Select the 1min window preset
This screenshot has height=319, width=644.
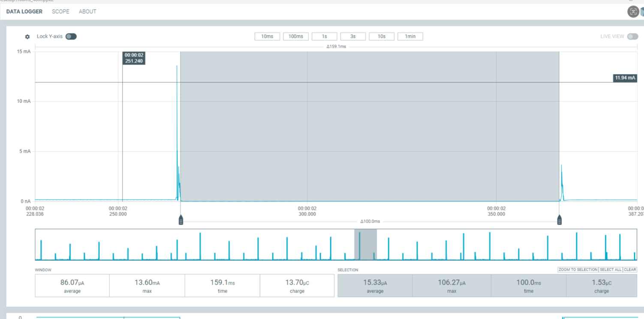(x=410, y=36)
